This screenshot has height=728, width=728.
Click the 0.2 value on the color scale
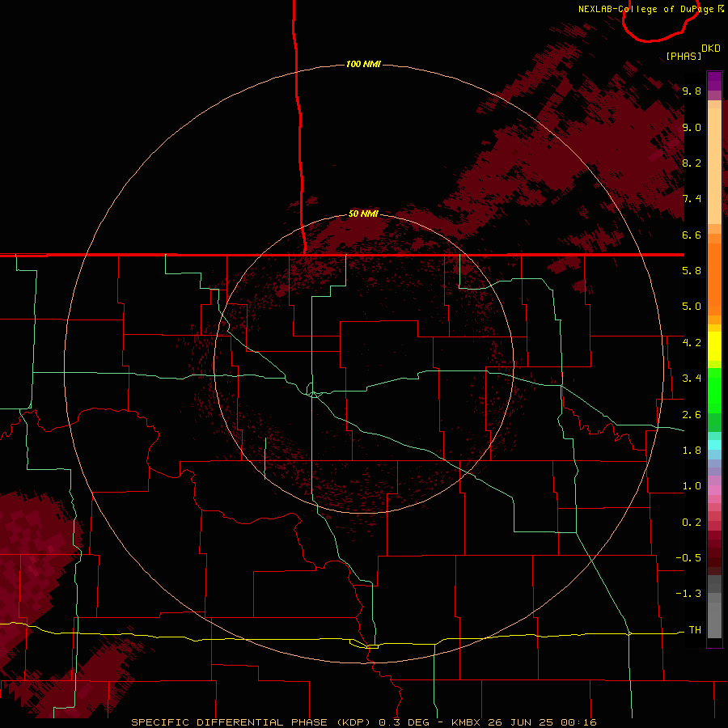[x=692, y=523]
